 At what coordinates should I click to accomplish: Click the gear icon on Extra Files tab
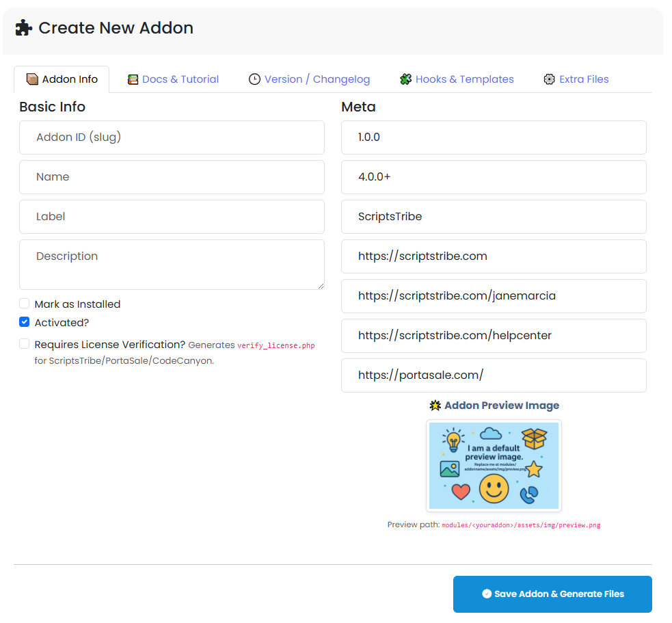549,79
